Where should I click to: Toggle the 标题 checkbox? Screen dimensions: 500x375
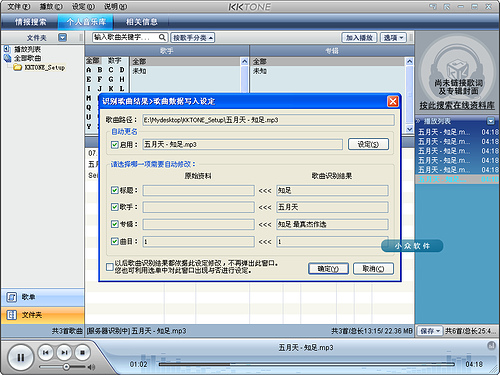[x=115, y=190]
